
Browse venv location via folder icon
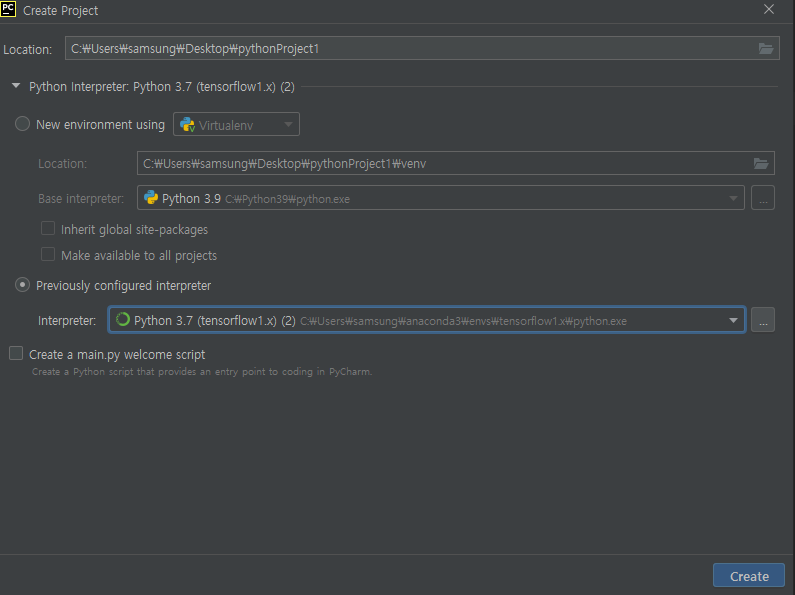tap(761, 163)
